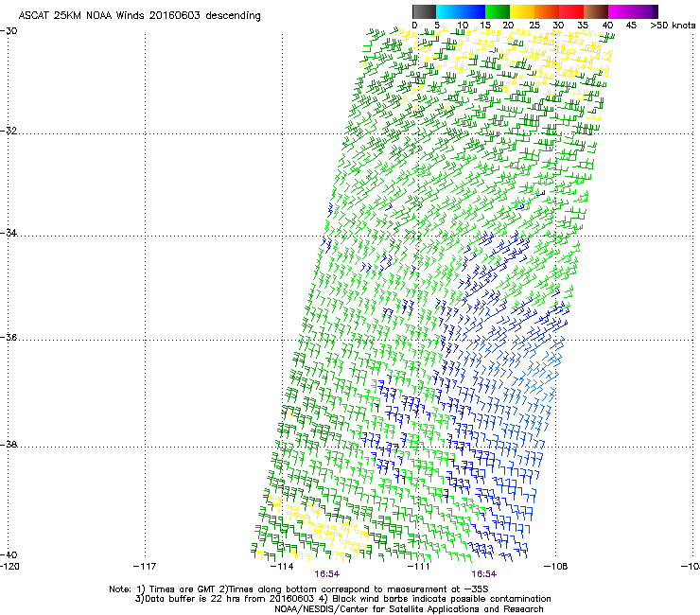Click the cyan 5-10 knots legend swatch
Screen dimensions: 700x615
448,11
